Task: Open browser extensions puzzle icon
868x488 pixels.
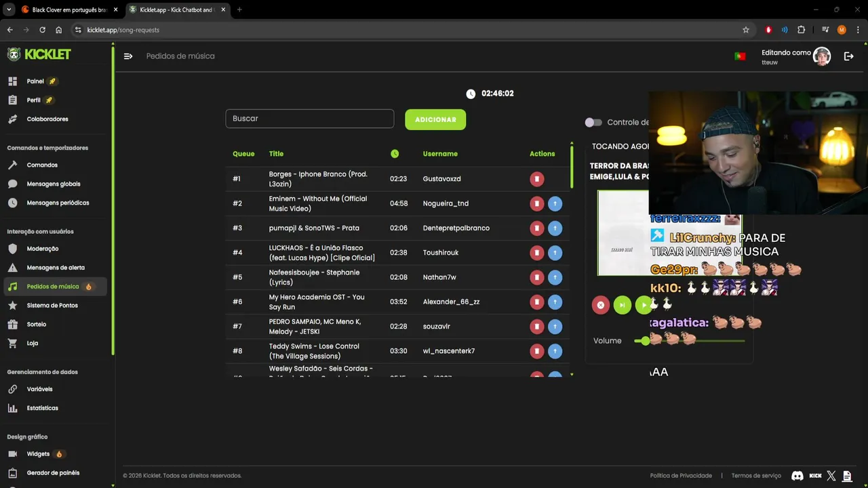Action: (x=802, y=30)
